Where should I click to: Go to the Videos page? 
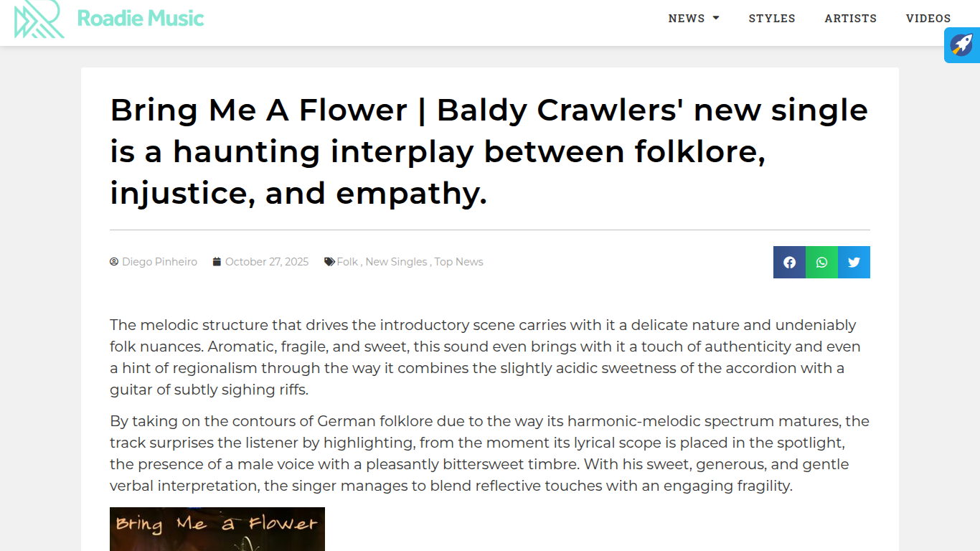[x=928, y=18]
